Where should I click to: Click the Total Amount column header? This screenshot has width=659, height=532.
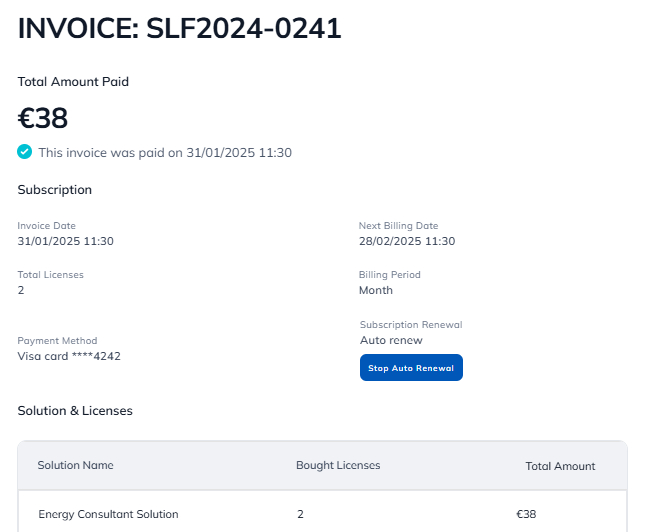[x=560, y=466]
